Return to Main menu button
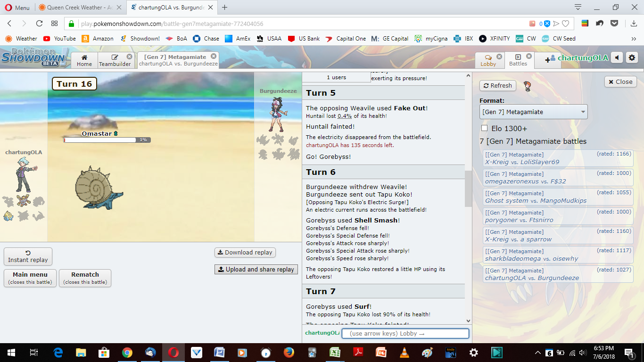Viewport: 644px width, 362px height. [30, 278]
